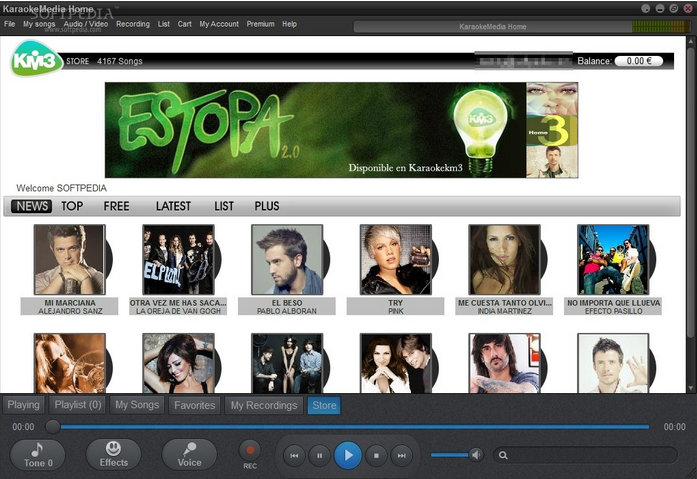Select the TOP store category

tap(72, 206)
